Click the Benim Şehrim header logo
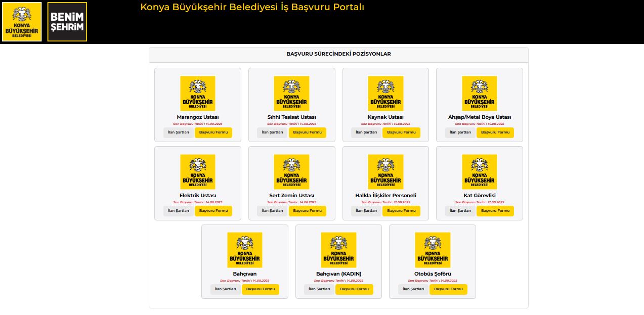Screen dimensions: 644x315 [67, 22]
